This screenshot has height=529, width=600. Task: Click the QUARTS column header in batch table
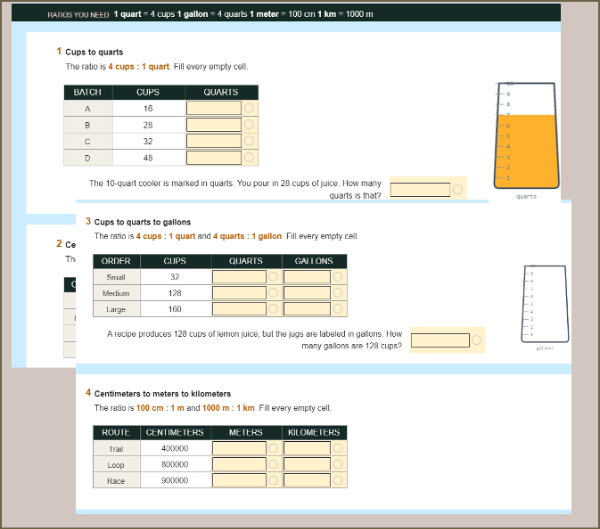point(221,92)
